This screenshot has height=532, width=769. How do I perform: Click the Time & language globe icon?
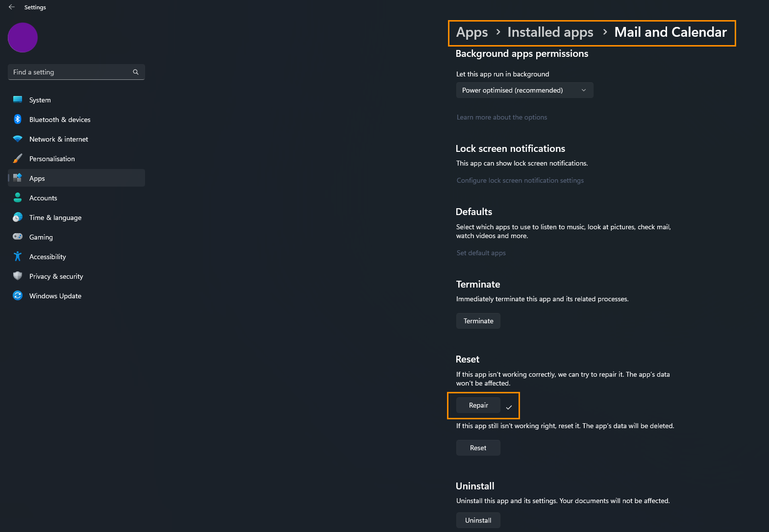coord(18,217)
